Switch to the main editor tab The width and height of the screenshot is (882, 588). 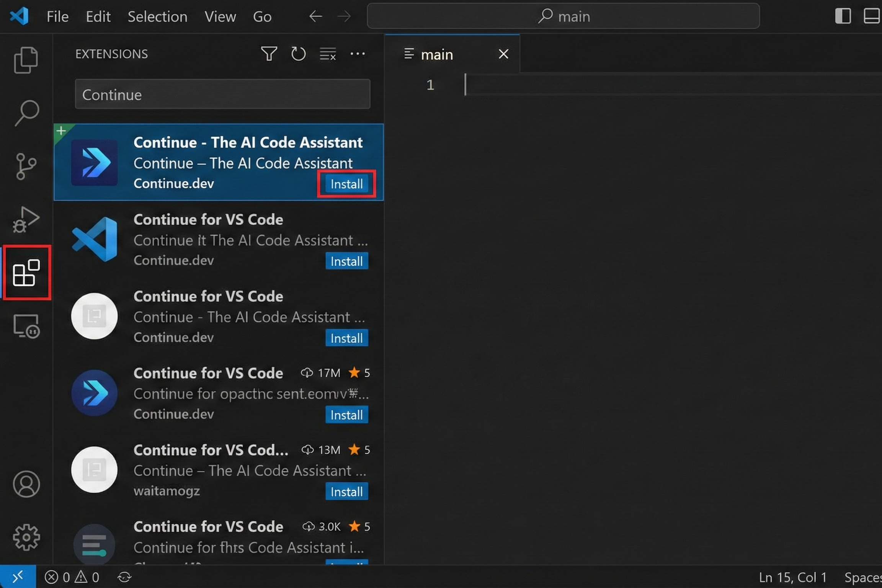[x=437, y=54]
